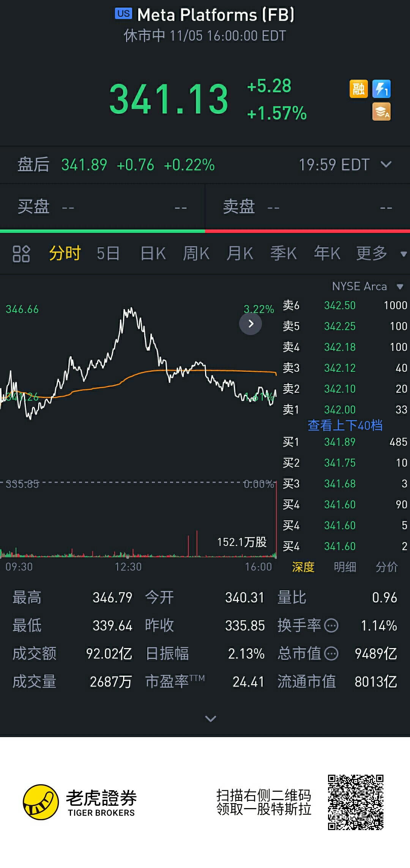Tap the 买3 row at 341.68

click(x=345, y=484)
